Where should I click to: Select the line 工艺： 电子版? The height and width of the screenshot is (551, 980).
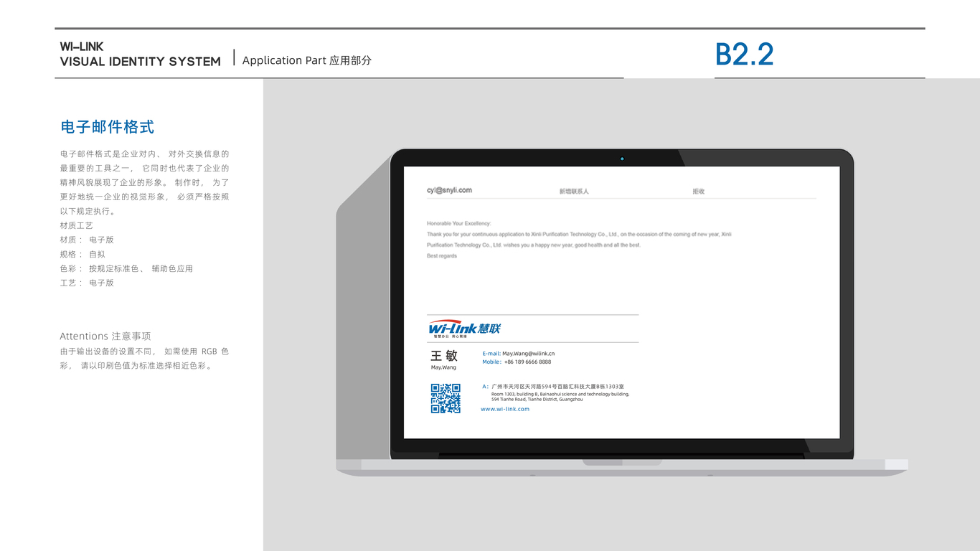(x=87, y=283)
